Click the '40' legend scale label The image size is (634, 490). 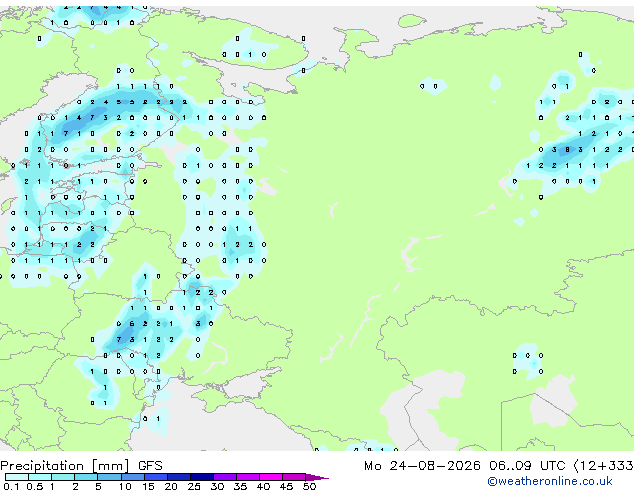[x=263, y=486]
